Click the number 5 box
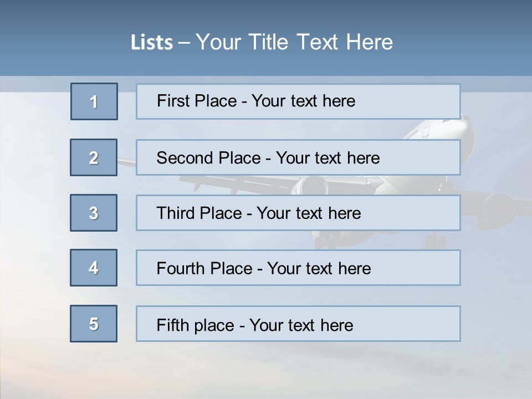532x399 pixels. [94, 324]
